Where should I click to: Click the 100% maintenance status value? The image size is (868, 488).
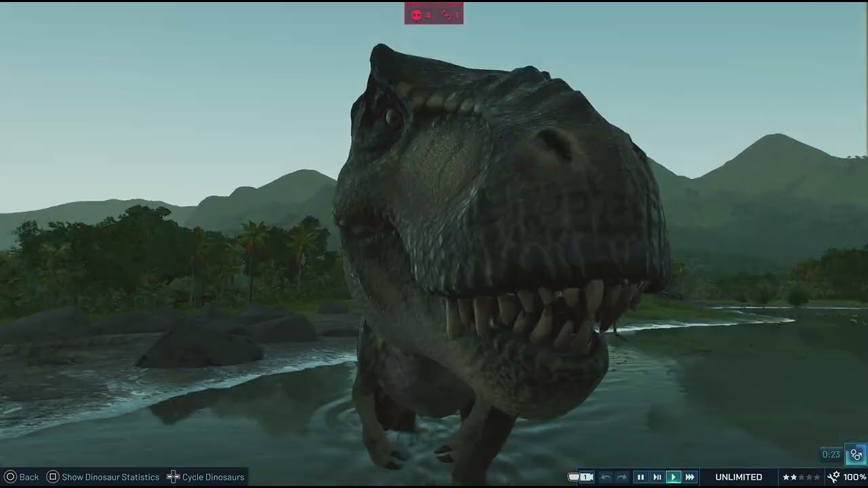coord(855,477)
